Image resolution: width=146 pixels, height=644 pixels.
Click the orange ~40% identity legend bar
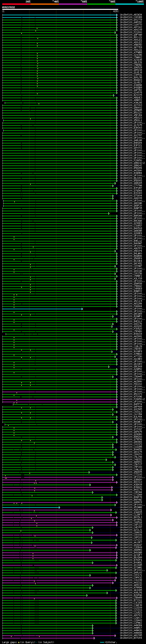(x=45, y=4)
